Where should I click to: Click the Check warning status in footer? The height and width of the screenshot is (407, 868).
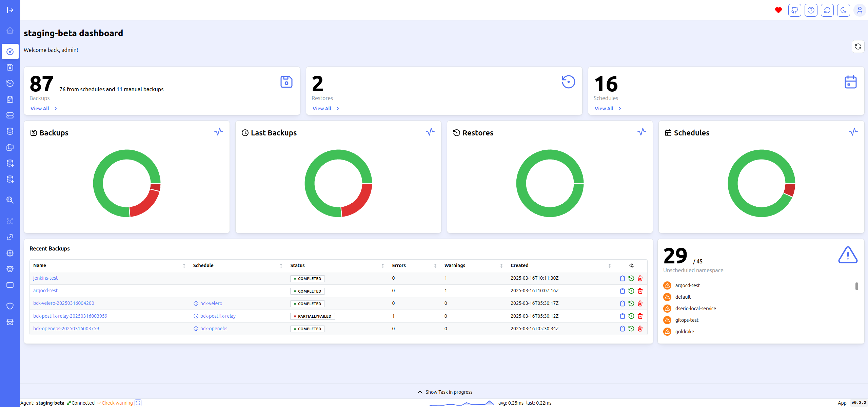115,403
